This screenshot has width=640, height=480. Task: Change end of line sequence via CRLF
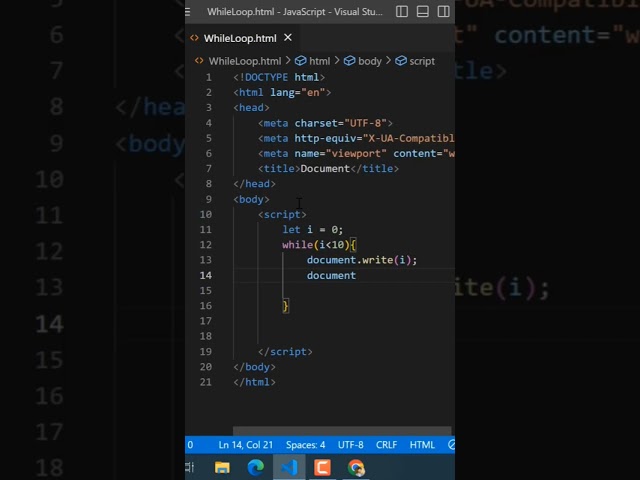click(x=386, y=445)
